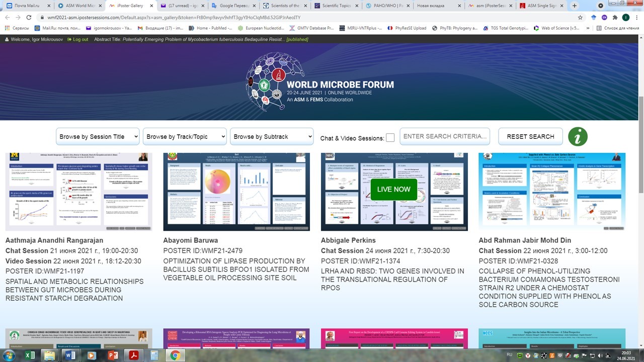Viewport: 644px width, 362px height.
Task: Click the LIVE NOW button
Action: [x=394, y=189]
